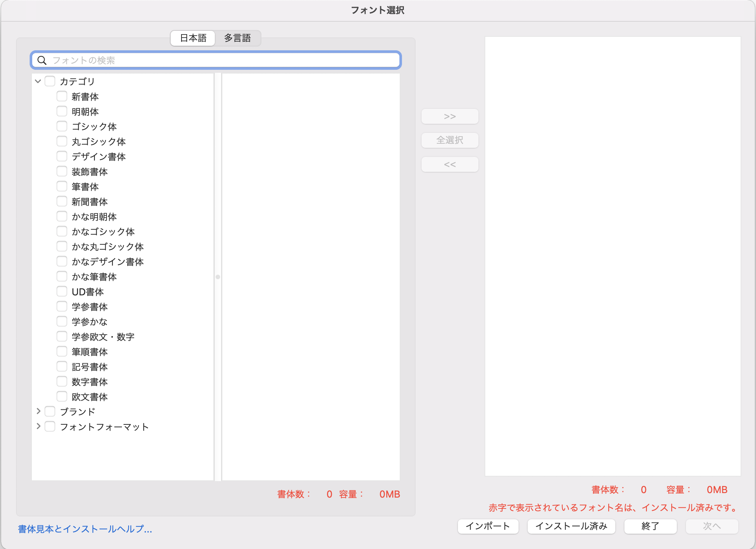The image size is (756, 549).
Task: Tick the UD書体 checkbox
Action: (62, 292)
